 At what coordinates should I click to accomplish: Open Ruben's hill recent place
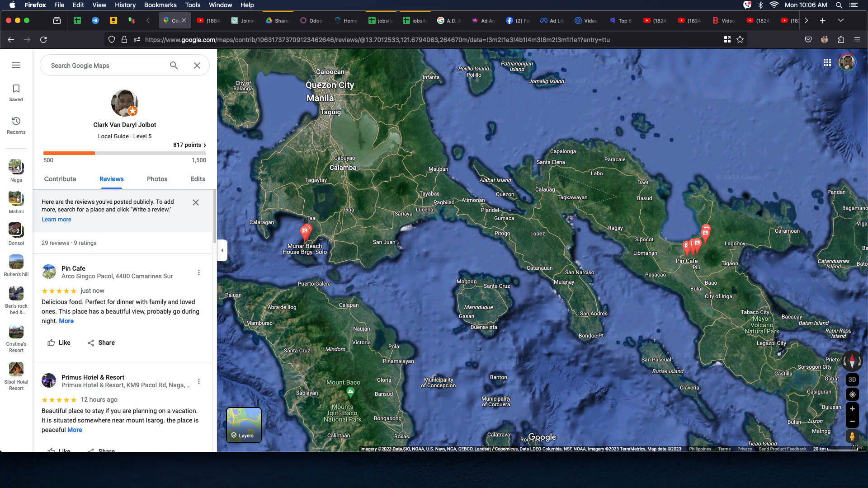16,266
